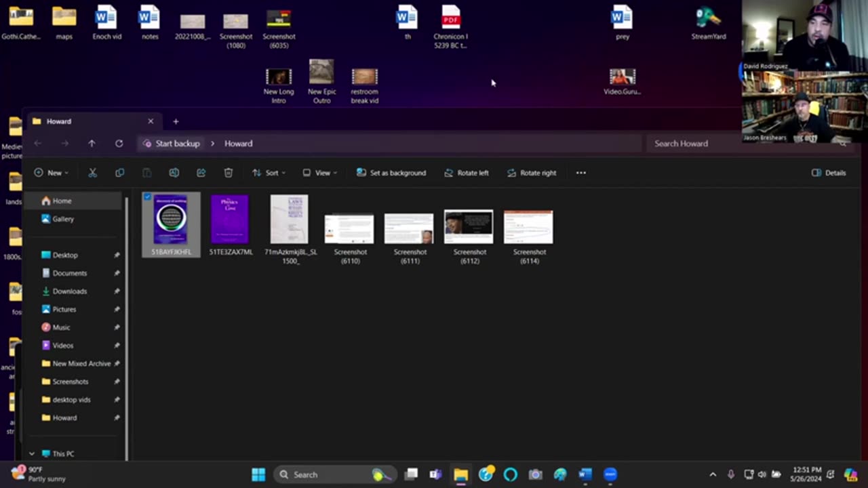This screenshot has height=488, width=868.
Task: Uncheck the 51BAYF3KHFL file checkbox
Action: pyautogui.click(x=147, y=197)
